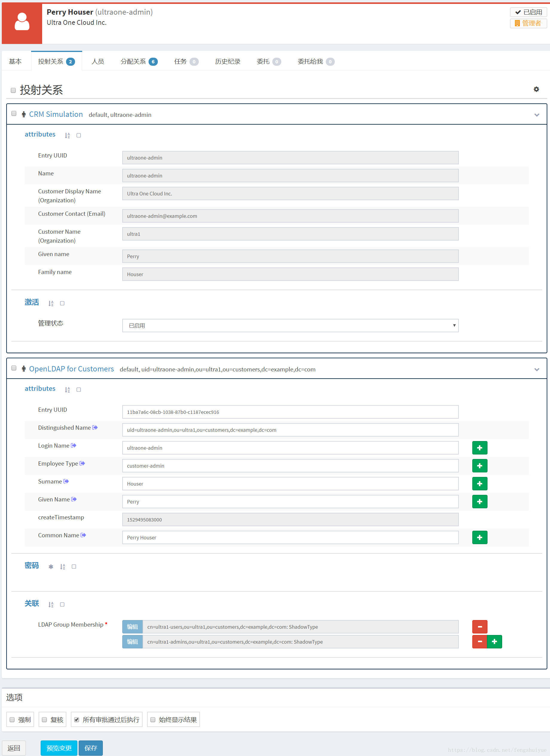Image resolution: width=550 pixels, height=756 pixels.
Task: Enable the 强制 option
Action: [12, 720]
